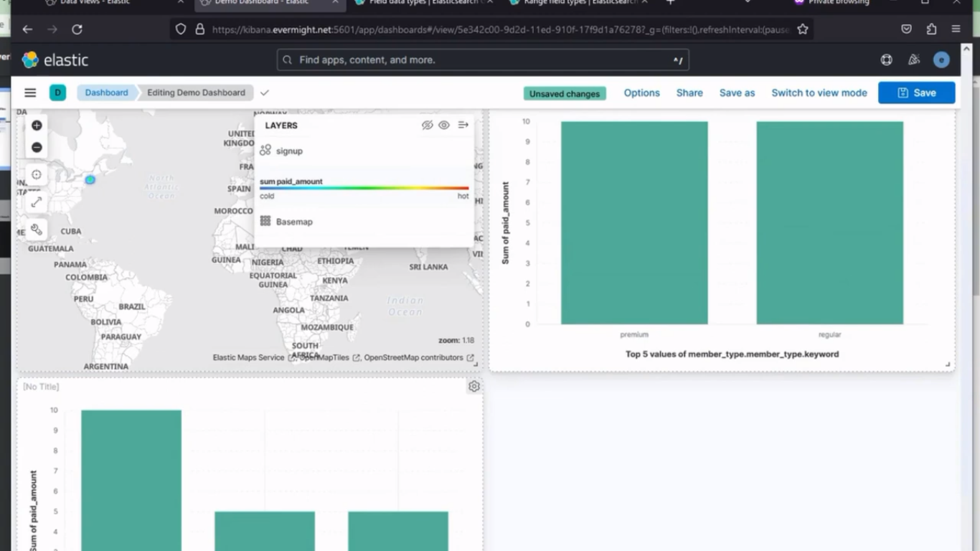Click the Unsaved changes badge
The width and height of the screenshot is (980, 551).
(x=565, y=94)
